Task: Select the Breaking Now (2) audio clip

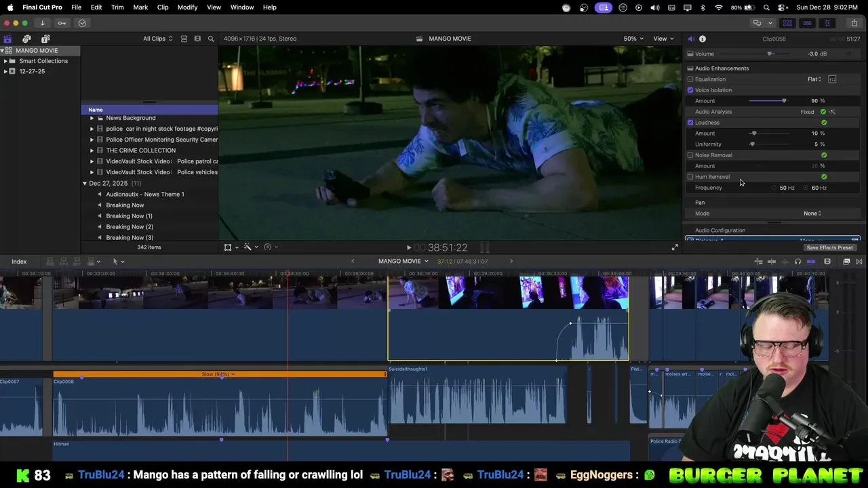Action: [130, 227]
